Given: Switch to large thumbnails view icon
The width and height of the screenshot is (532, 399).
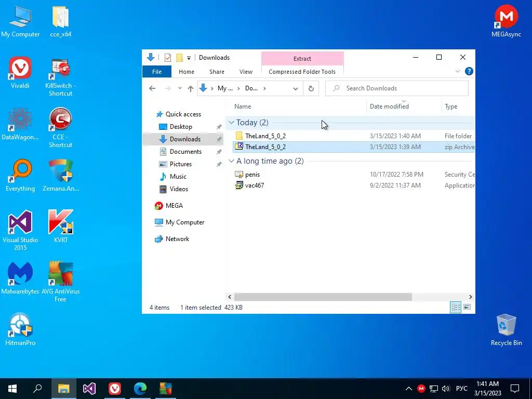Looking at the screenshot, I should click(x=467, y=308).
